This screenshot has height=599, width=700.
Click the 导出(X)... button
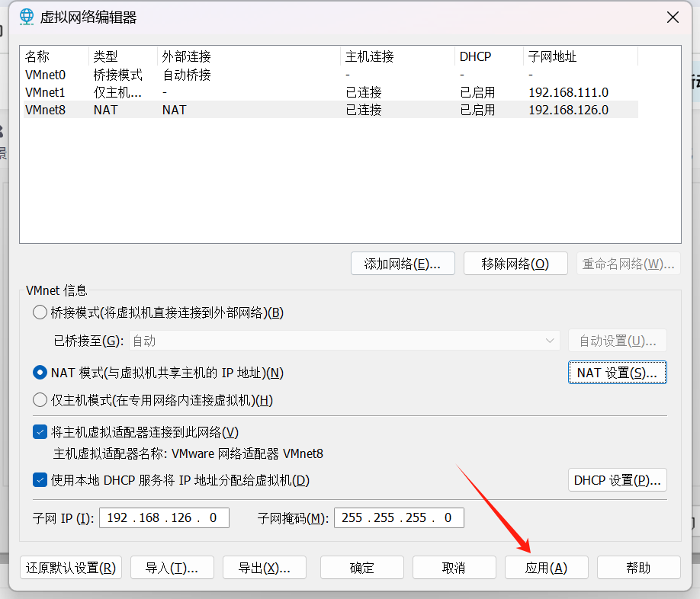(265, 567)
